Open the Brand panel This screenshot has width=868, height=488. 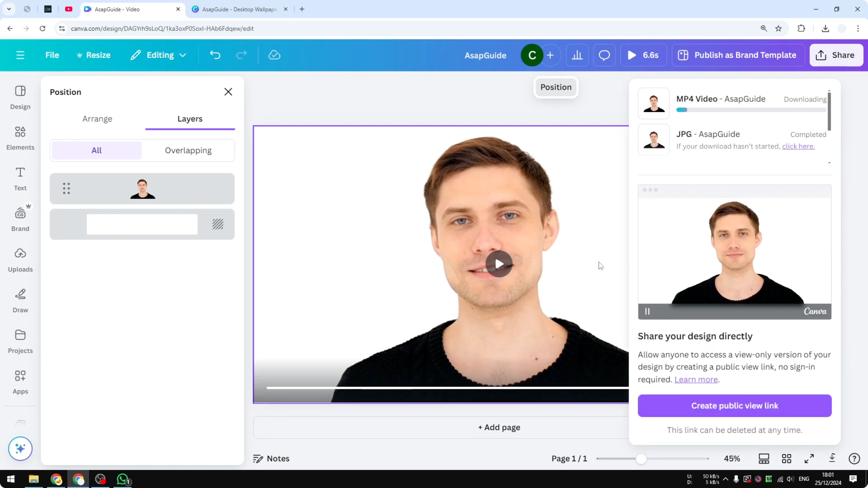click(x=20, y=219)
